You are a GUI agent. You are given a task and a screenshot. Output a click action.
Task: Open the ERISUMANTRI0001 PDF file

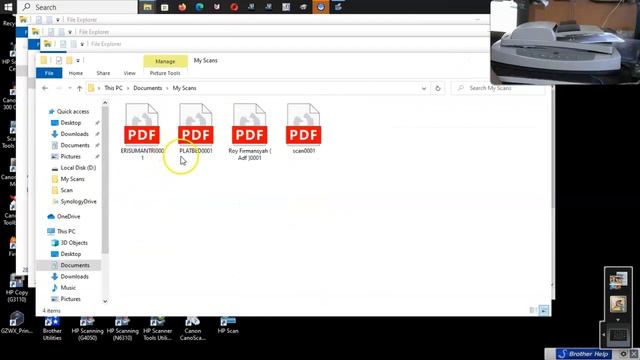pyautogui.click(x=142, y=131)
